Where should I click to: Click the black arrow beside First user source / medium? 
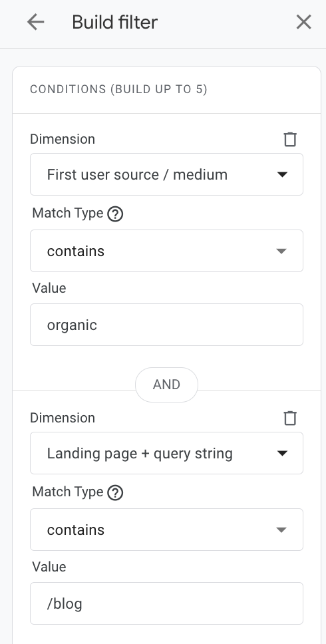282,174
